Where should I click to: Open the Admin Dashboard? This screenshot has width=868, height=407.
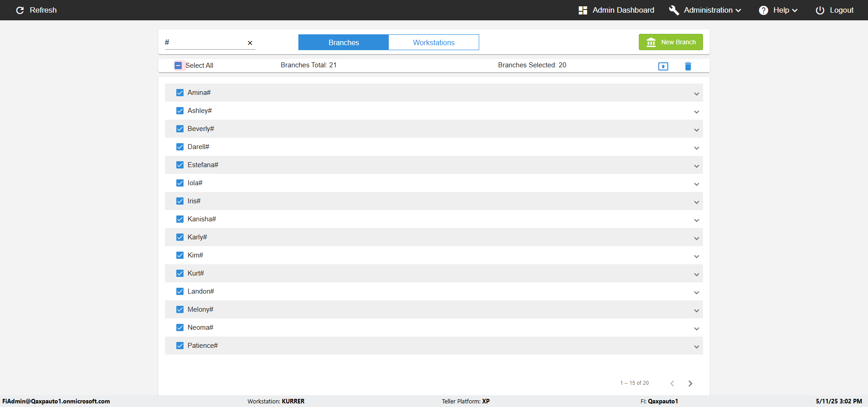(x=617, y=10)
